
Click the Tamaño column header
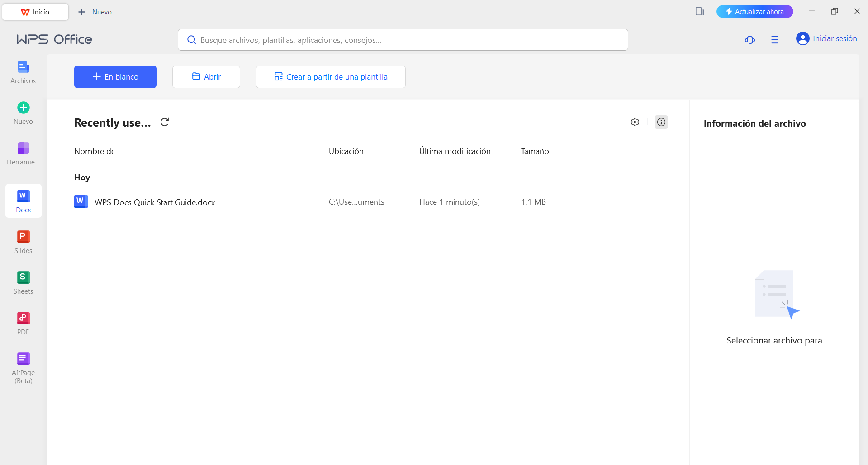pos(535,151)
